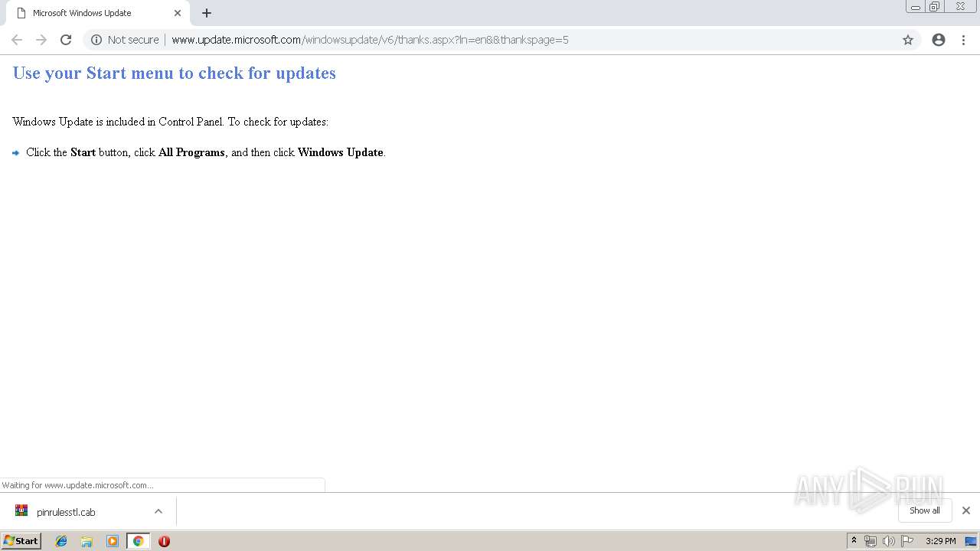The width and height of the screenshot is (980, 551).
Task: Open Windows Media Player from the taskbar
Action: pos(113,541)
